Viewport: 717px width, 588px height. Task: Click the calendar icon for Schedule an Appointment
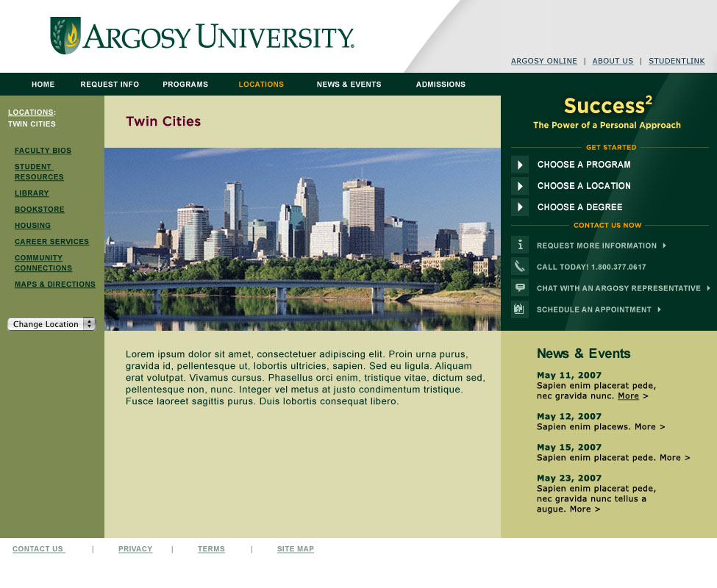(520, 309)
